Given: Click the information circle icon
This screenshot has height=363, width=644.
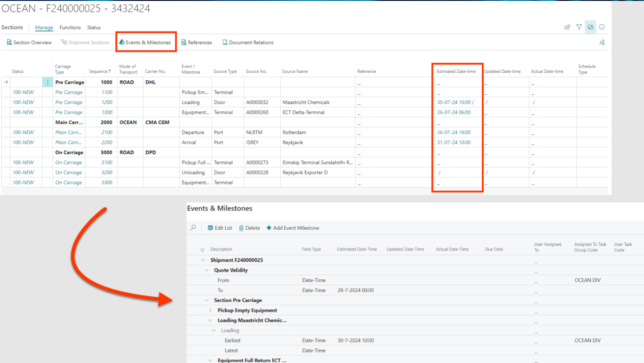Looking at the screenshot, I should [x=602, y=27].
